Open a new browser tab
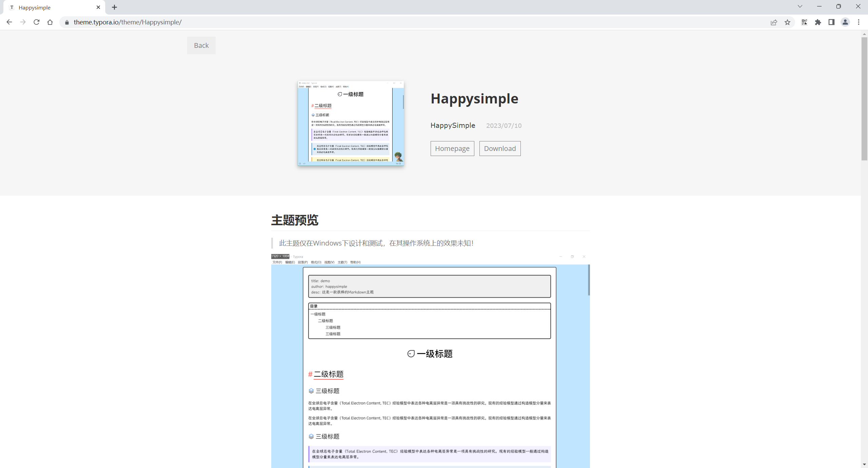 click(114, 7)
